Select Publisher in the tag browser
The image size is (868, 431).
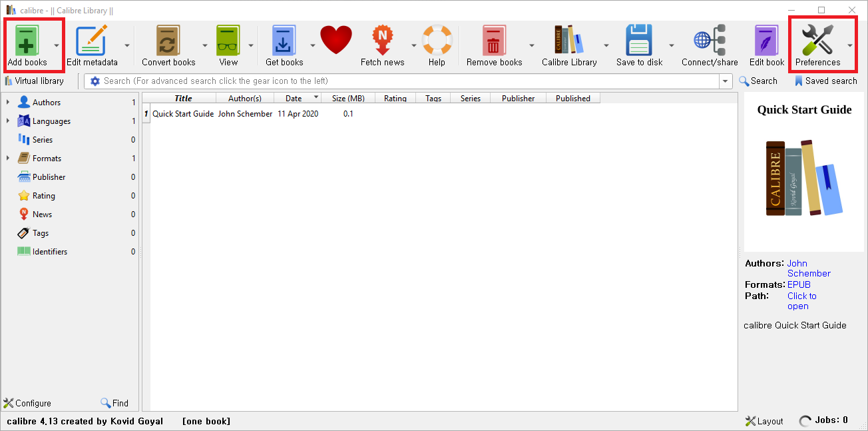pyautogui.click(x=49, y=177)
